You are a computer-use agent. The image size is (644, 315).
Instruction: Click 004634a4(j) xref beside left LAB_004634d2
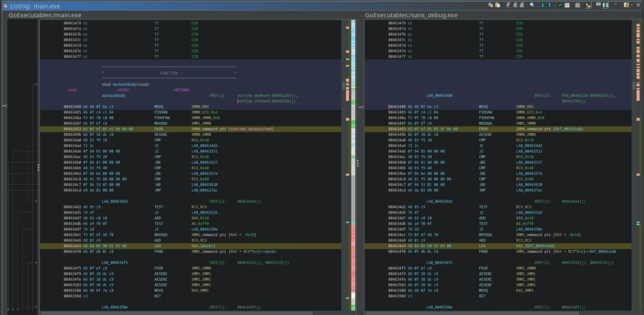(x=249, y=201)
